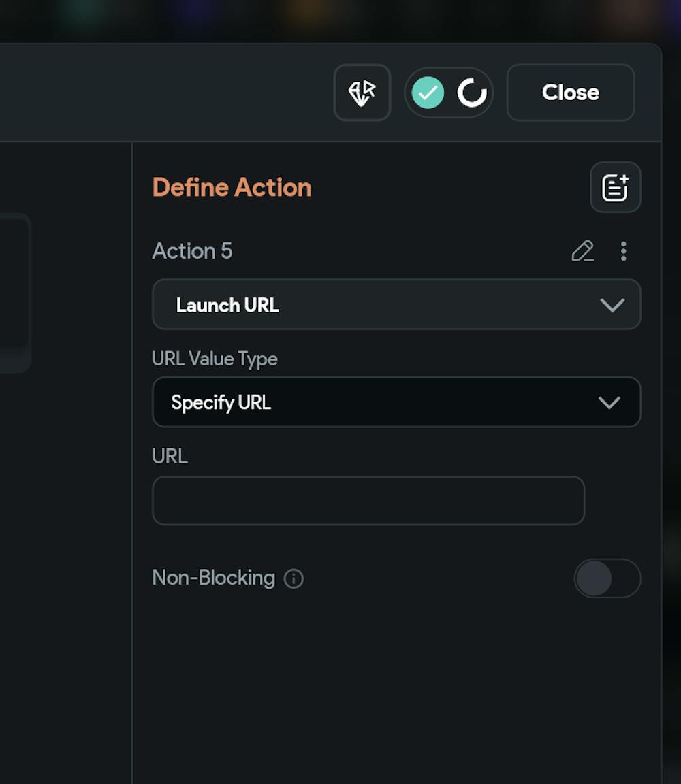The height and width of the screenshot is (784, 681).
Task: Show Non-Blocking info tooltip icon
Action: pos(294,579)
